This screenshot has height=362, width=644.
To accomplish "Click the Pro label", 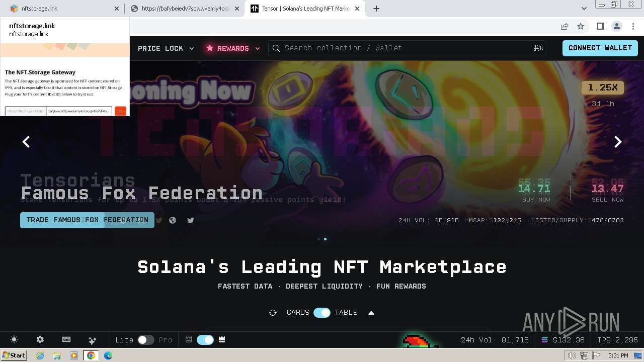I will [x=166, y=340].
